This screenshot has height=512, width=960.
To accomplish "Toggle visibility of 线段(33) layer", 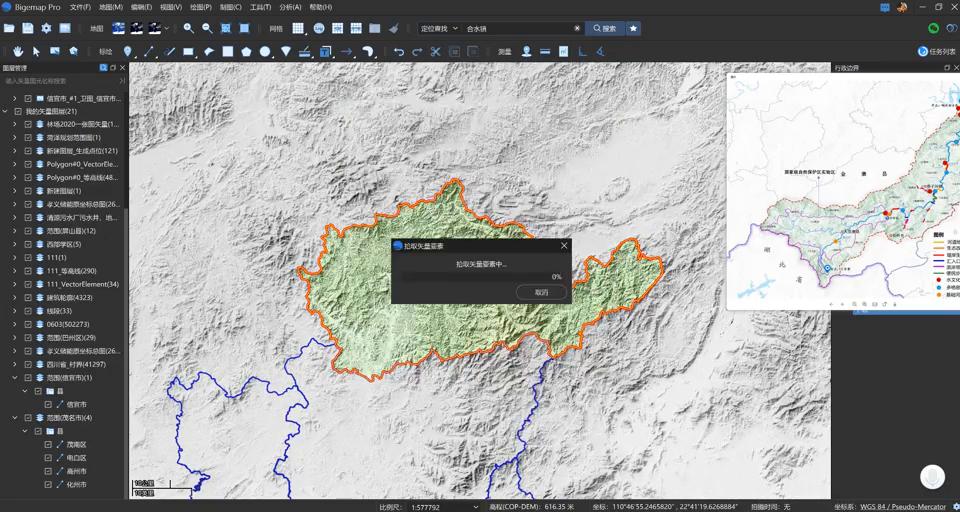I will point(28,311).
